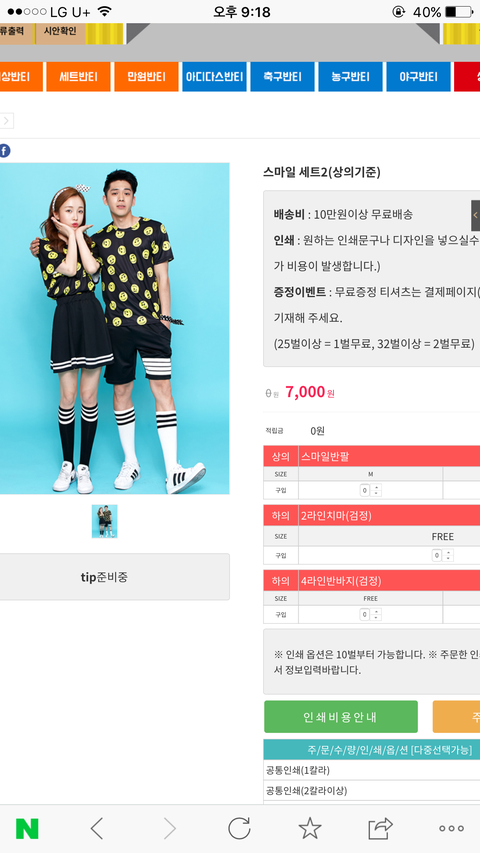The image size is (480, 853).
Task: Click the small breadcrumb chevron box
Action: (x=7, y=121)
